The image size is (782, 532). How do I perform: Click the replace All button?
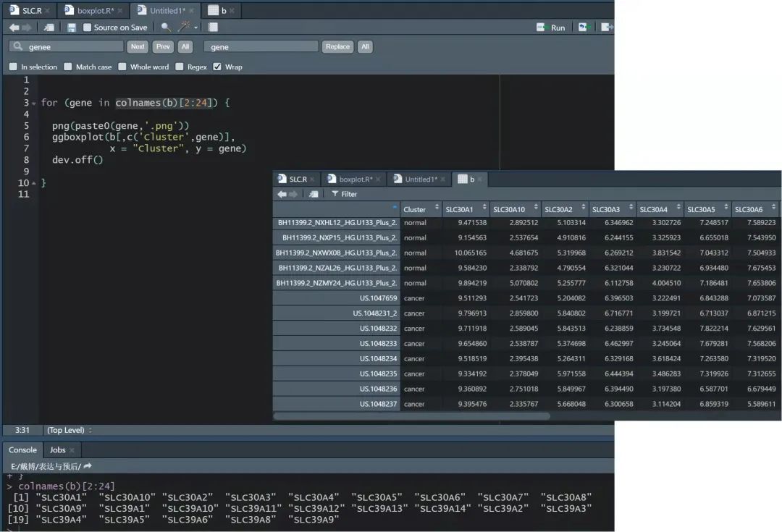pyautogui.click(x=365, y=46)
